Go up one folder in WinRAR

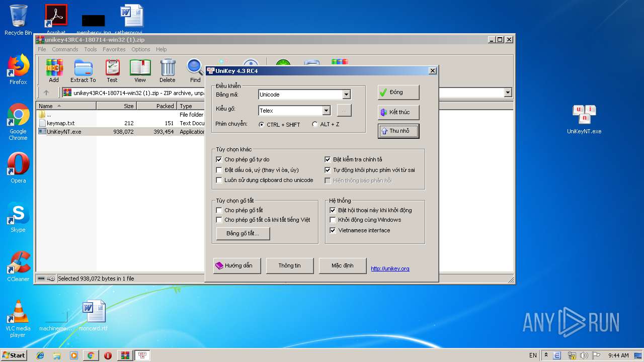[x=46, y=93]
